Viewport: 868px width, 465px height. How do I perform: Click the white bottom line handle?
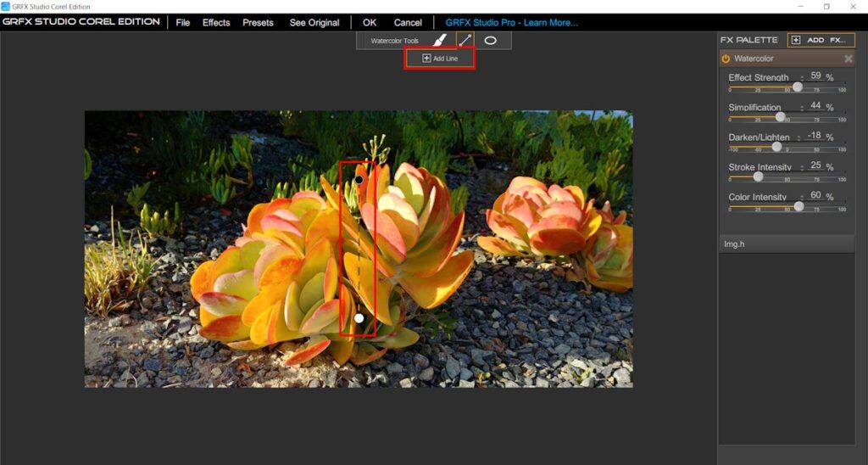[359, 318]
